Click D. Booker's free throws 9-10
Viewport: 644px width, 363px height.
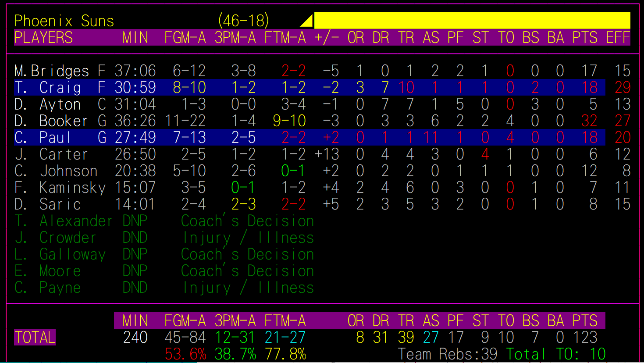[x=289, y=121]
